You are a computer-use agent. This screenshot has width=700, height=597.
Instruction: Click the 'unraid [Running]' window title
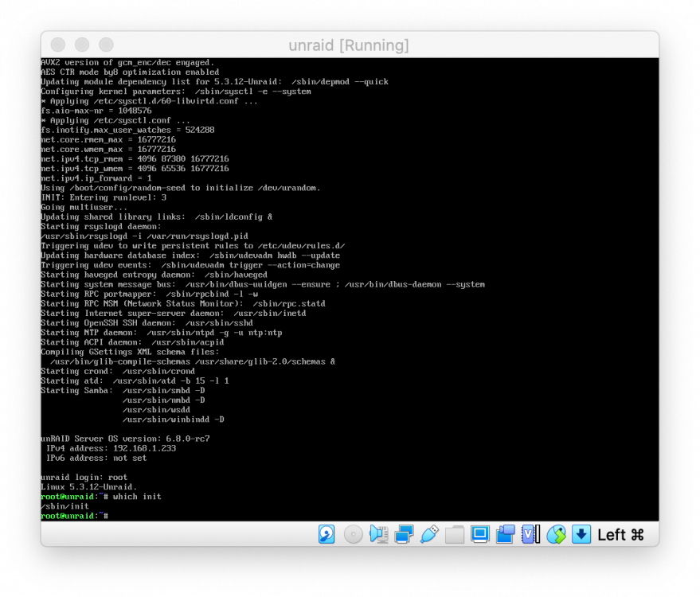[x=349, y=45]
